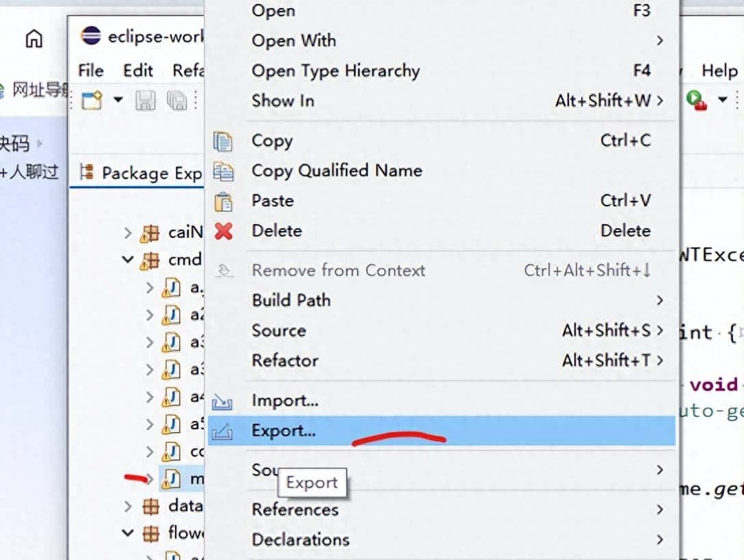Select Open from the context menu
The width and height of the screenshot is (744, 560).
[x=441, y=10]
